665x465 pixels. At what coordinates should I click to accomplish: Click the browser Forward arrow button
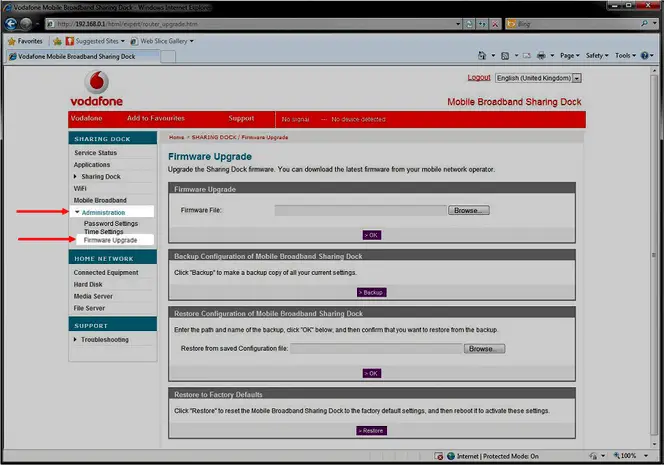26,24
